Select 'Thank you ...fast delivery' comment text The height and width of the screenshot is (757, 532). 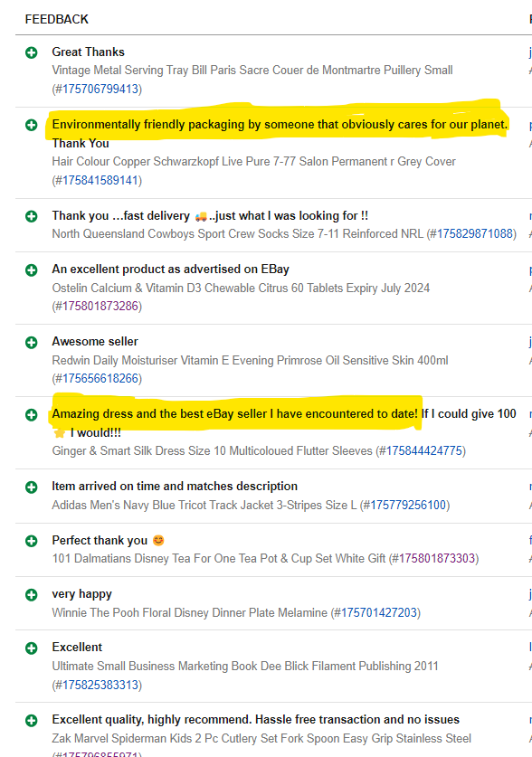(x=210, y=216)
